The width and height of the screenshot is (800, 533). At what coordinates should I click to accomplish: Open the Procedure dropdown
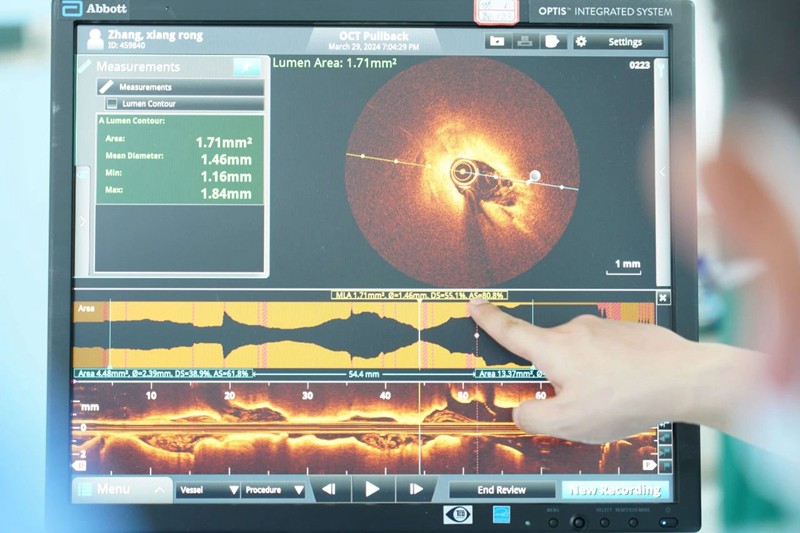273,490
